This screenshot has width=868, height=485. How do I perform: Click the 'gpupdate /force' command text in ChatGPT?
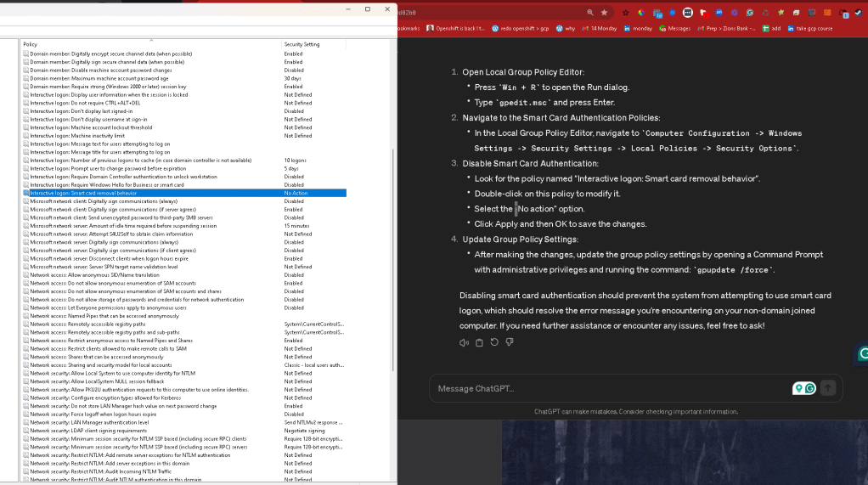click(x=734, y=270)
